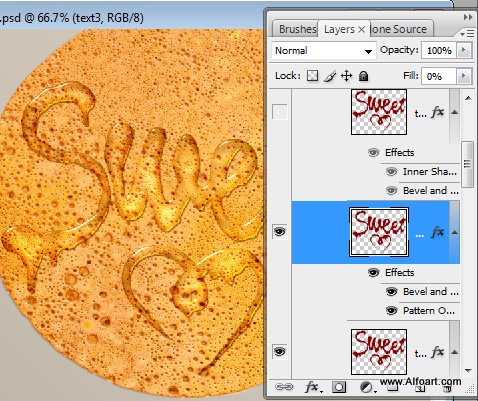
Task: Select the bottom Sweet layer thumbnail
Action: pos(379,352)
